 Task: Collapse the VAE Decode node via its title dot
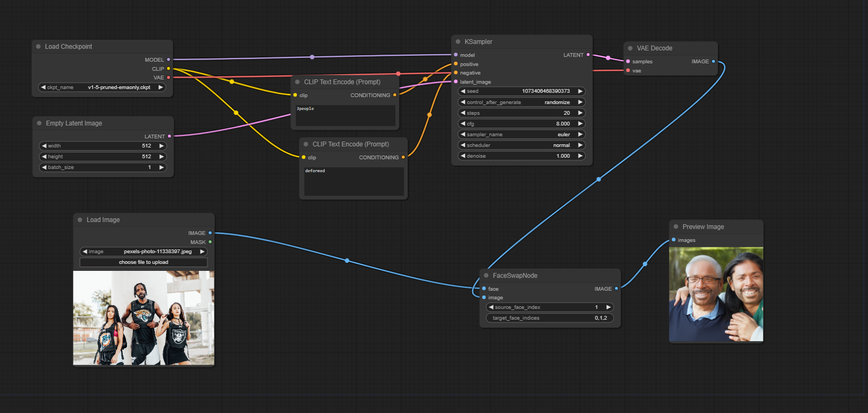630,48
